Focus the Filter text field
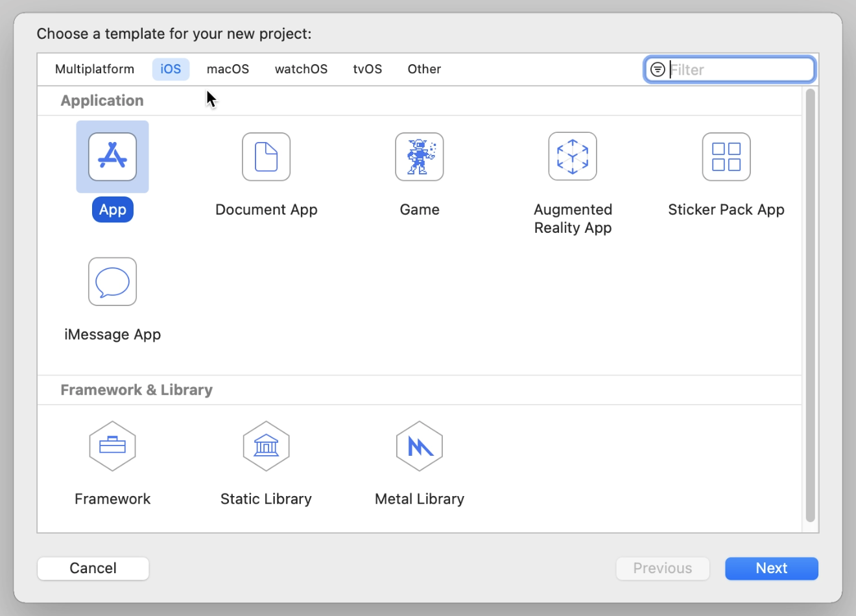This screenshot has width=856, height=616. pos(739,69)
